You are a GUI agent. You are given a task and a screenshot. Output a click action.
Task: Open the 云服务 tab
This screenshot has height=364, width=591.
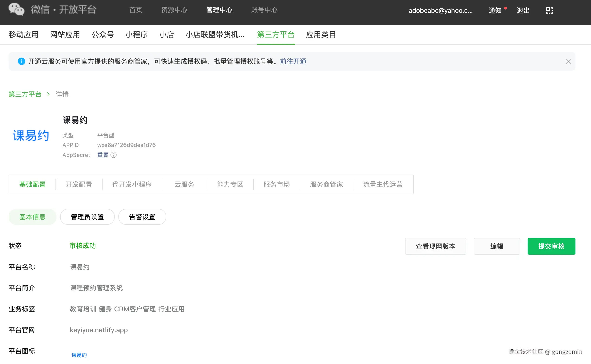[x=184, y=184]
